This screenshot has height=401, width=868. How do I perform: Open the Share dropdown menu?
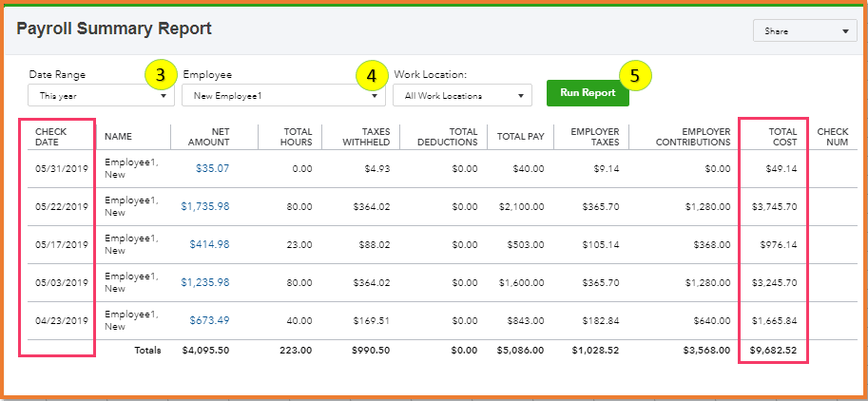(804, 31)
